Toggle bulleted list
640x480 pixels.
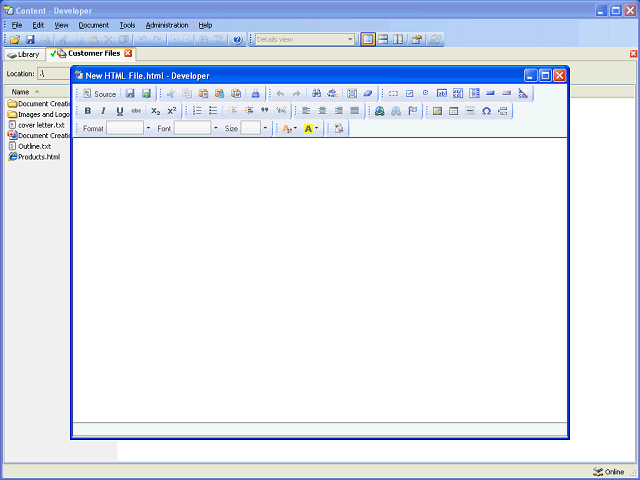click(213, 110)
